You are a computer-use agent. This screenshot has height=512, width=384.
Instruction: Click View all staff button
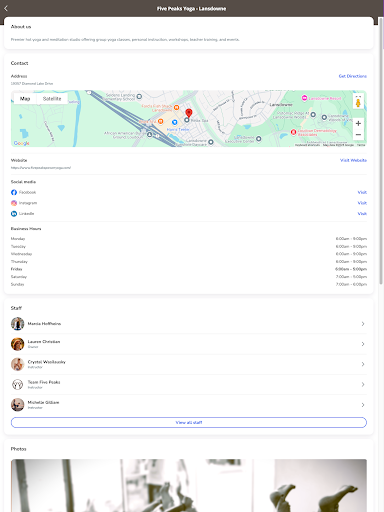pos(189,422)
